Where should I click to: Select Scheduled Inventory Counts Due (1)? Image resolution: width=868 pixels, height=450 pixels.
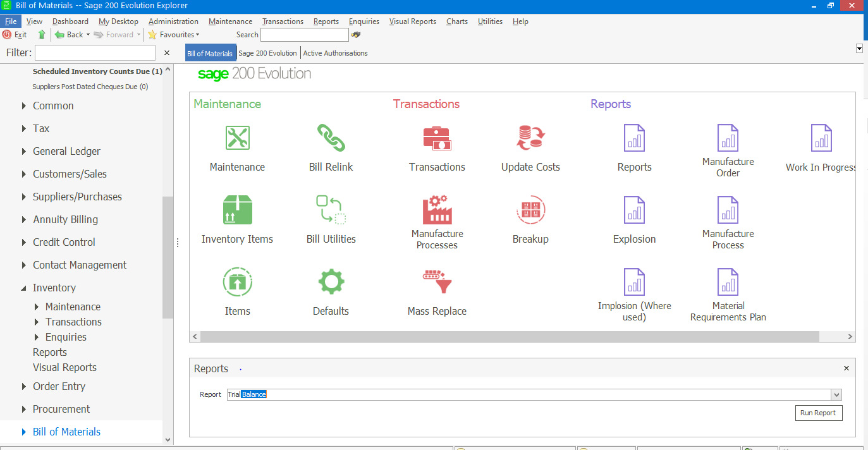(97, 71)
